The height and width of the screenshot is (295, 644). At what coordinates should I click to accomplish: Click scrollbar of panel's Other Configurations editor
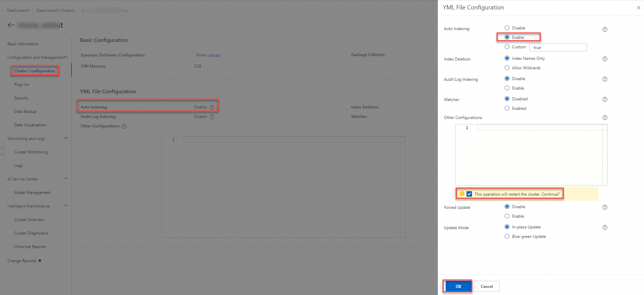click(605, 155)
